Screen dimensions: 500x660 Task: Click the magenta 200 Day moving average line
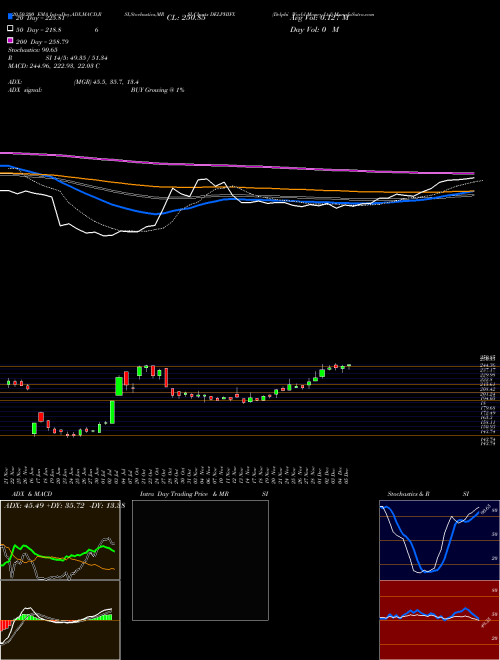[237, 165]
